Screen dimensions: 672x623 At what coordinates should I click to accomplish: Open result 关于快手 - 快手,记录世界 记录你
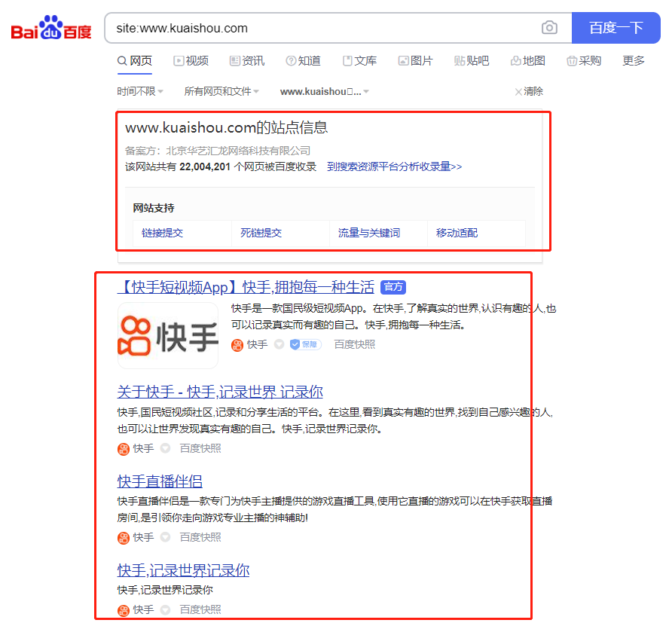pyautogui.click(x=220, y=392)
